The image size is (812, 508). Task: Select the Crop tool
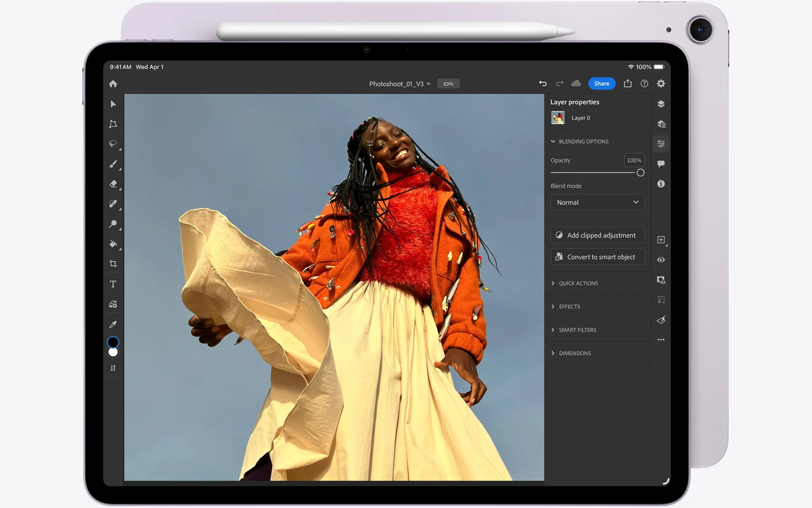coord(113,264)
